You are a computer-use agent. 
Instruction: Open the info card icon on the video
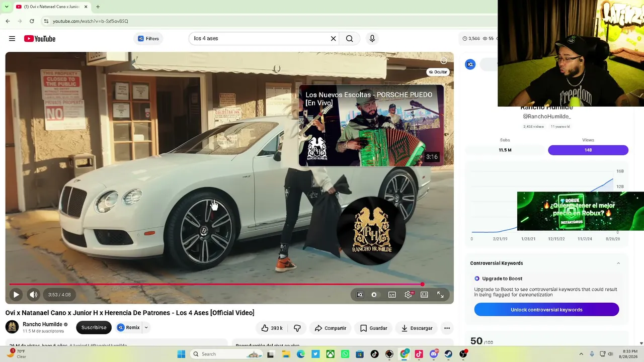[x=443, y=61]
